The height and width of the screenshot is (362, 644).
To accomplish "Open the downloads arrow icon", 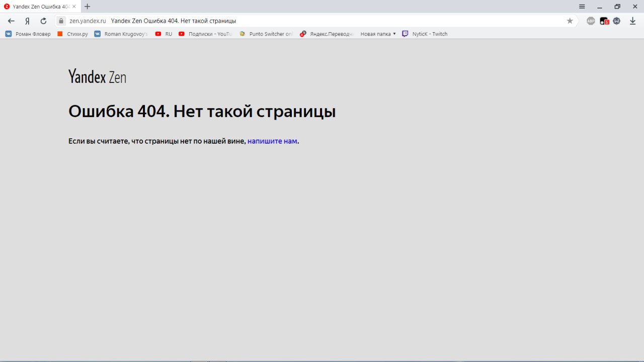I will click(633, 21).
